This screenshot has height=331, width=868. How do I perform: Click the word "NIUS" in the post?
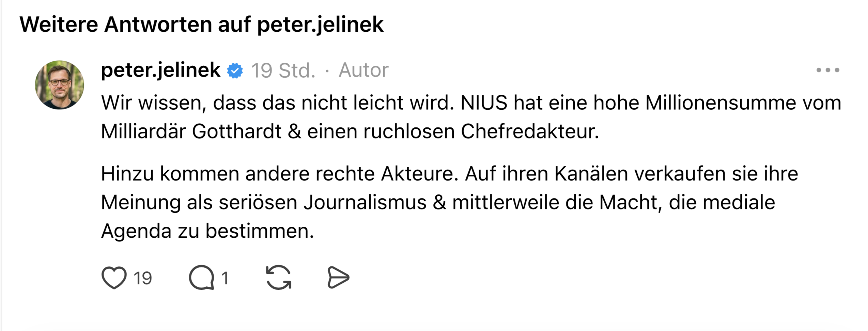(x=484, y=103)
